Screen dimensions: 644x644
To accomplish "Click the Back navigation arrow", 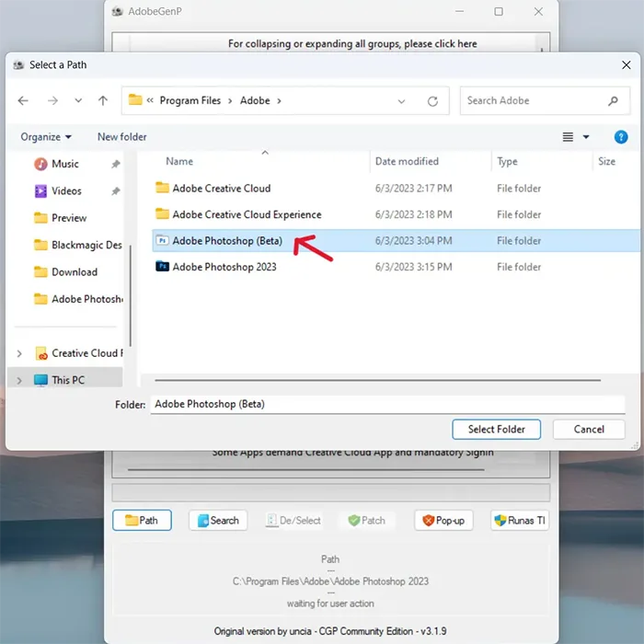I will [x=23, y=100].
